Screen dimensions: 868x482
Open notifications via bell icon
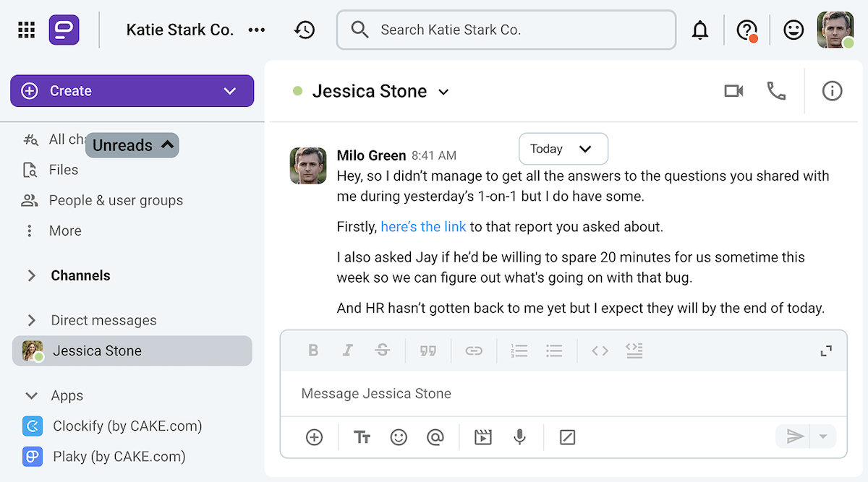700,30
